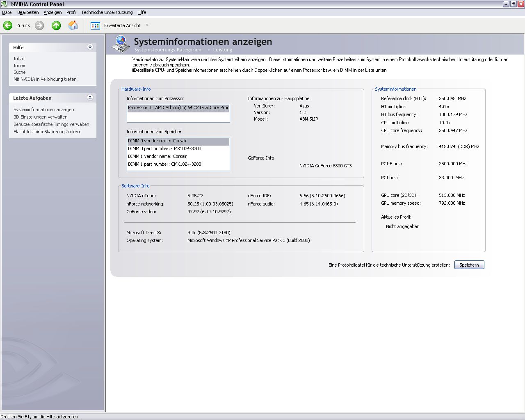Click the Nicht angegeben profile text
525x420 pixels.
[x=402, y=226]
